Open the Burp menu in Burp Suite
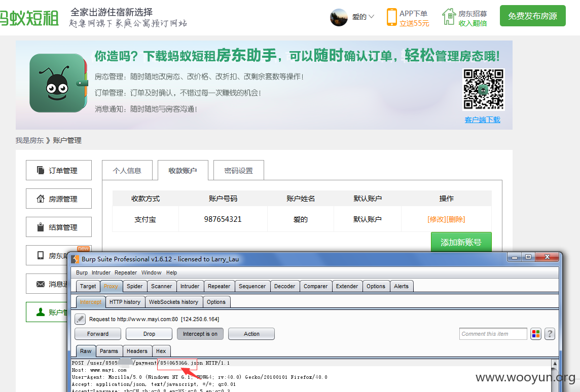This screenshot has height=392, width=580. [82, 272]
